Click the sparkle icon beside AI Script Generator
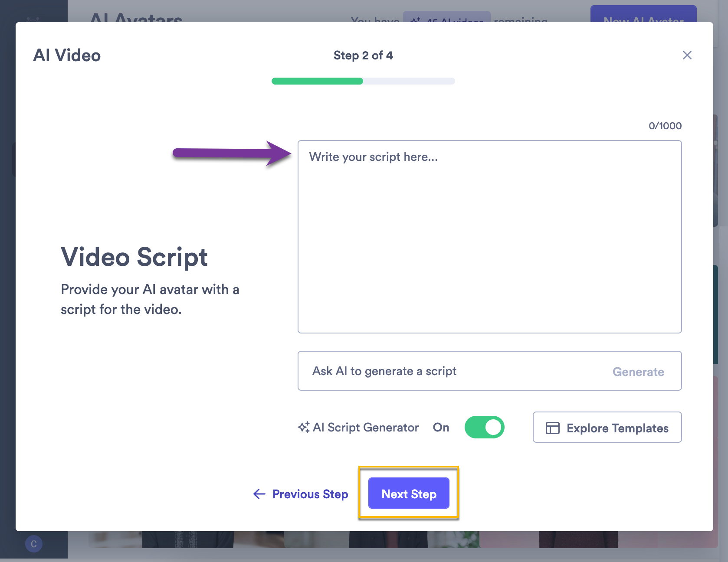The height and width of the screenshot is (562, 728). (305, 427)
